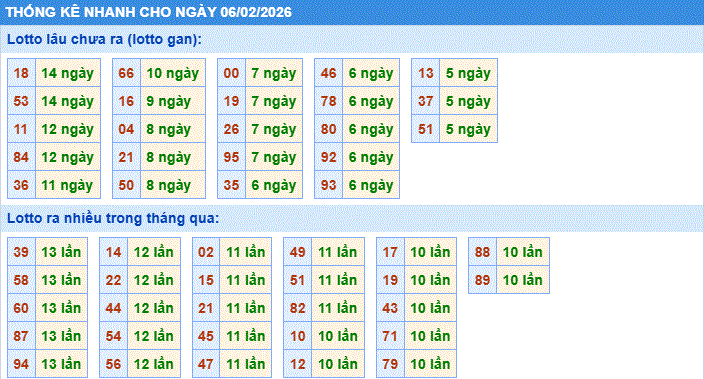This screenshot has height=379, width=704.
Task: Click the '13 lần' cell next to 87
Action: 62,335
